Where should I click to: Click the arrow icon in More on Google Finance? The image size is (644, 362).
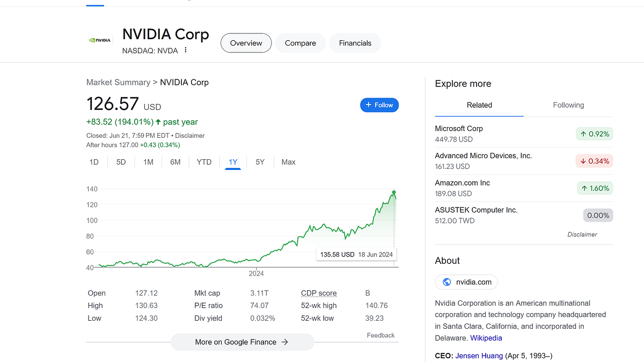click(x=285, y=342)
